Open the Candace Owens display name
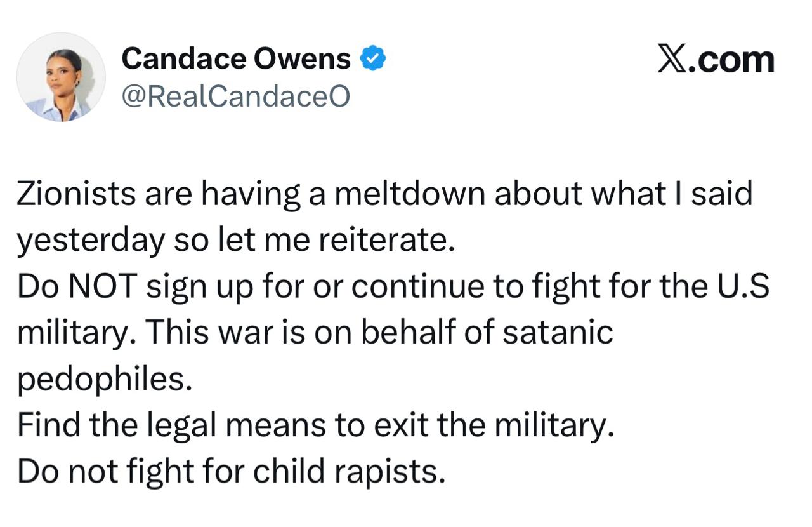 pos(235,59)
